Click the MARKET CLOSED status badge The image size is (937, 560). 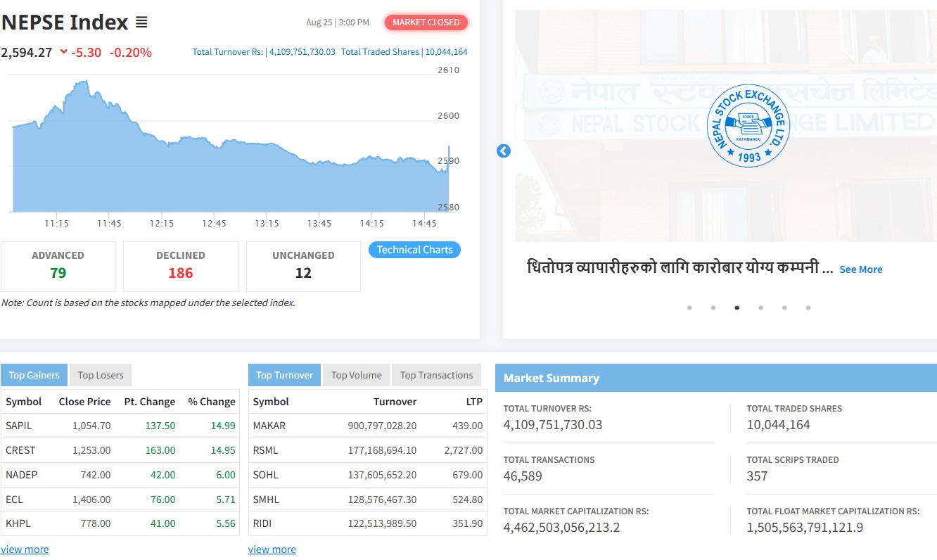(x=426, y=23)
